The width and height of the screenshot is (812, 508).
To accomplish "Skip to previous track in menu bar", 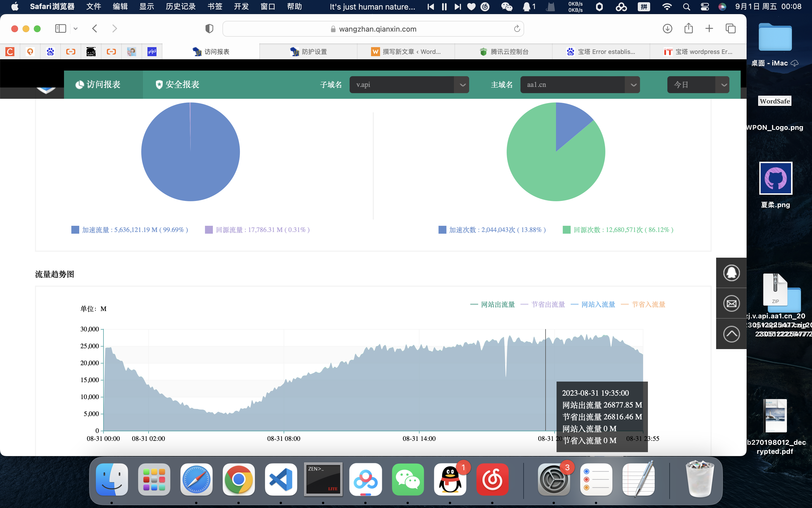I will pos(431,7).
